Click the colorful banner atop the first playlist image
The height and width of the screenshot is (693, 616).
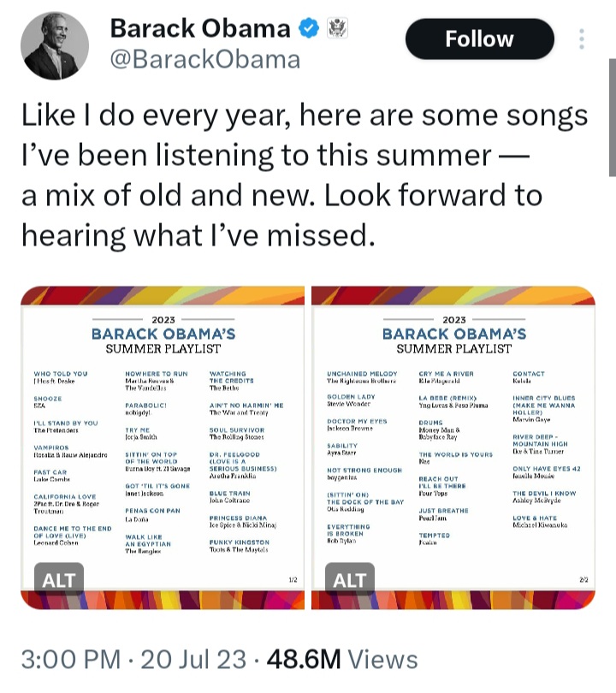pos(163,297)
